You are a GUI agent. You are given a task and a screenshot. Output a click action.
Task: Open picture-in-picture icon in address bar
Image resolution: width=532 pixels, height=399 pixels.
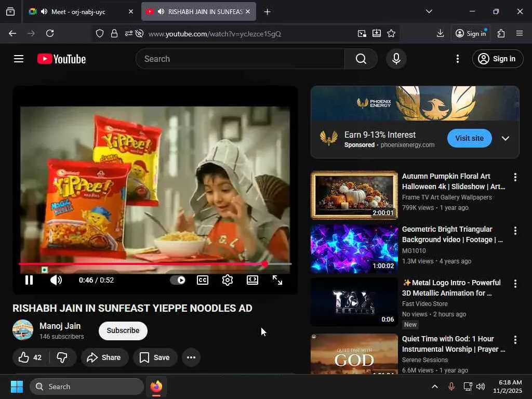362,33
